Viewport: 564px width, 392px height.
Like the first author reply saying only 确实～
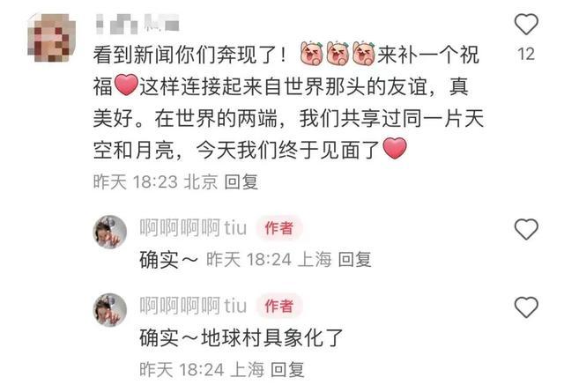tap(526, 229)
